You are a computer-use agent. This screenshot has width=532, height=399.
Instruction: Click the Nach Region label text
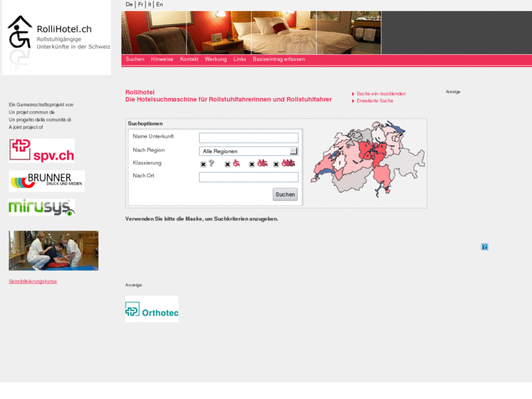(x=149, y=150)
